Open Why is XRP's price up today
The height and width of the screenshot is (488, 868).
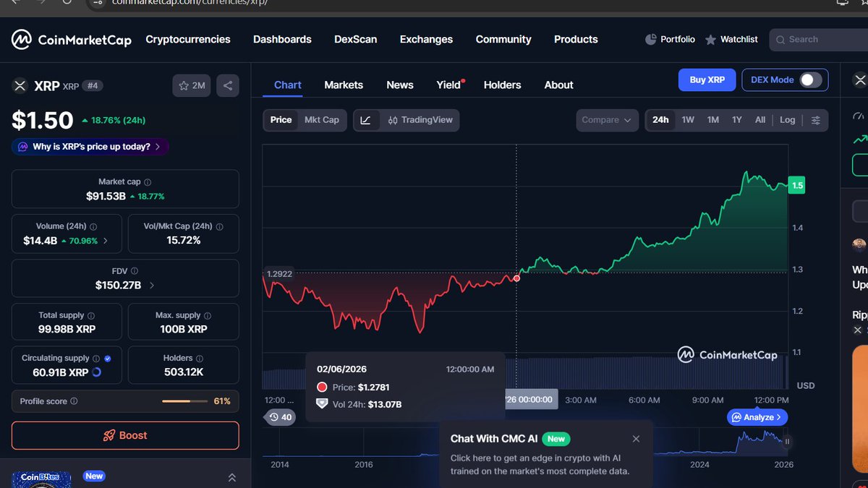pos(90,147)
